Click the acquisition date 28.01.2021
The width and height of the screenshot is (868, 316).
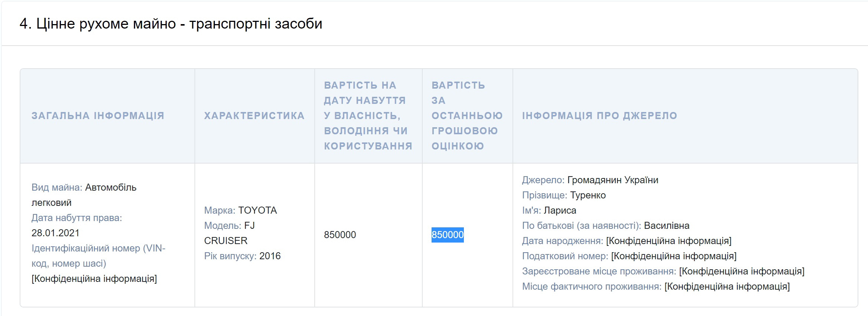[x=55, y=233]
